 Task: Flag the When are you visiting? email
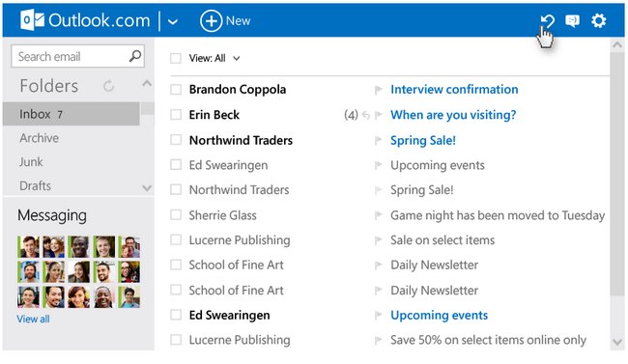point(378,115)
